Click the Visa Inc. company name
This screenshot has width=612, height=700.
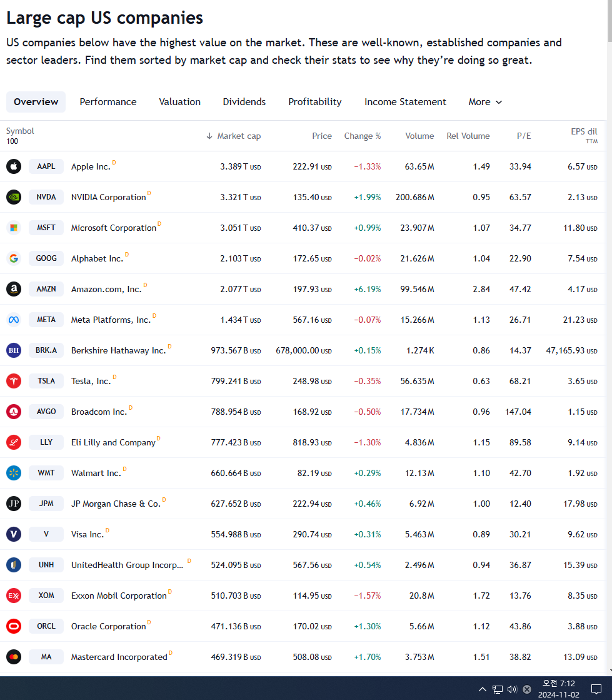click(88, 534)
